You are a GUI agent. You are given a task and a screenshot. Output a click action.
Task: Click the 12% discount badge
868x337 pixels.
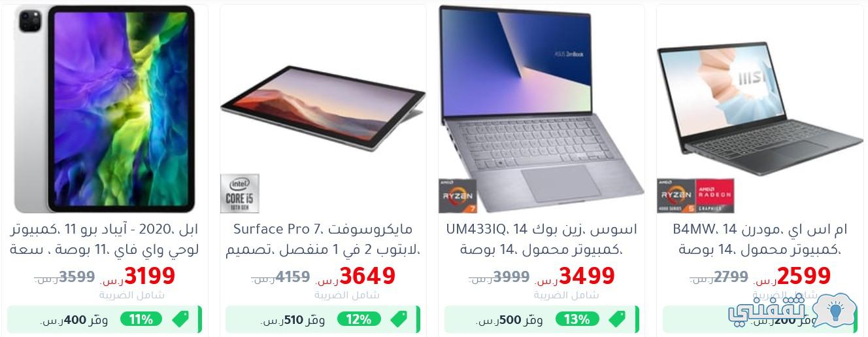tap(359, 319)
